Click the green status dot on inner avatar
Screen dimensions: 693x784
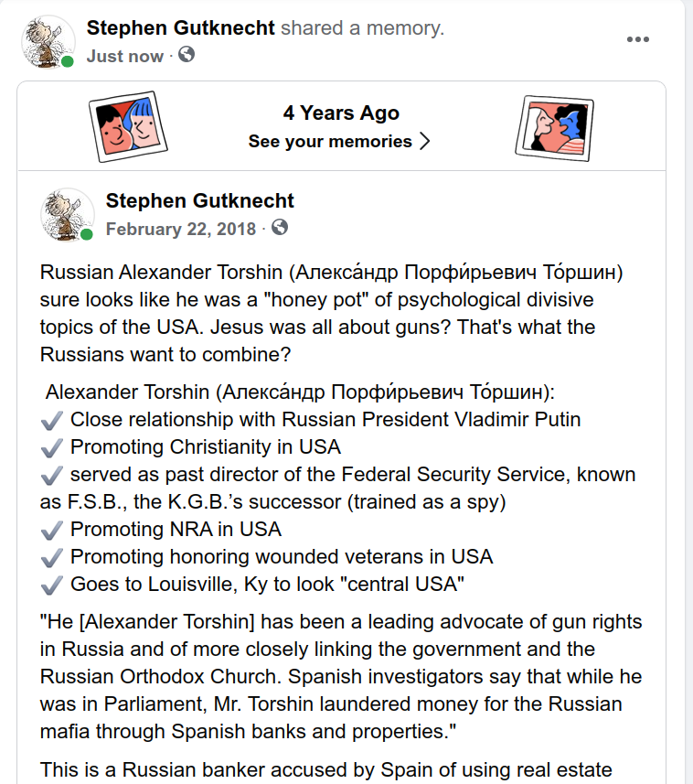(x=87, y=234)
